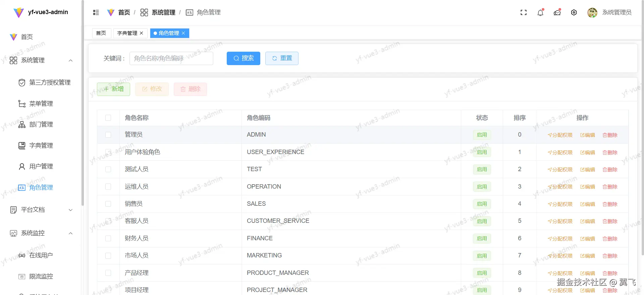
Task: Click the monitor icon of 系统监控
Action: tap(13, 233)
